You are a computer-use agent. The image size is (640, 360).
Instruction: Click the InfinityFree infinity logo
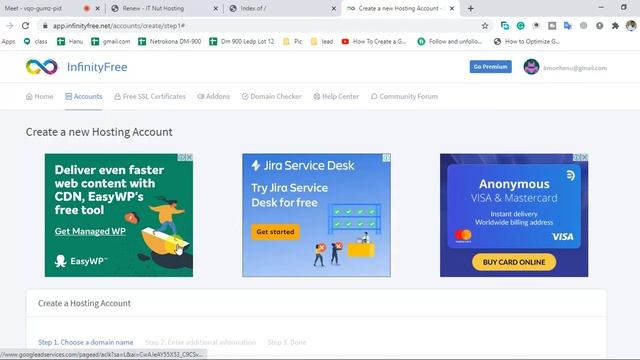tap(42, 67)
